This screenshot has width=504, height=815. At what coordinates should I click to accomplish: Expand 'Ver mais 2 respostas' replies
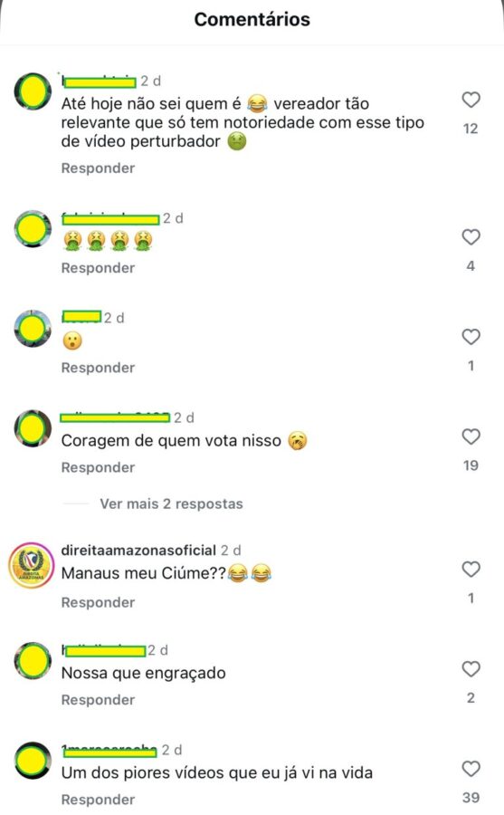[x=171, y=503]
